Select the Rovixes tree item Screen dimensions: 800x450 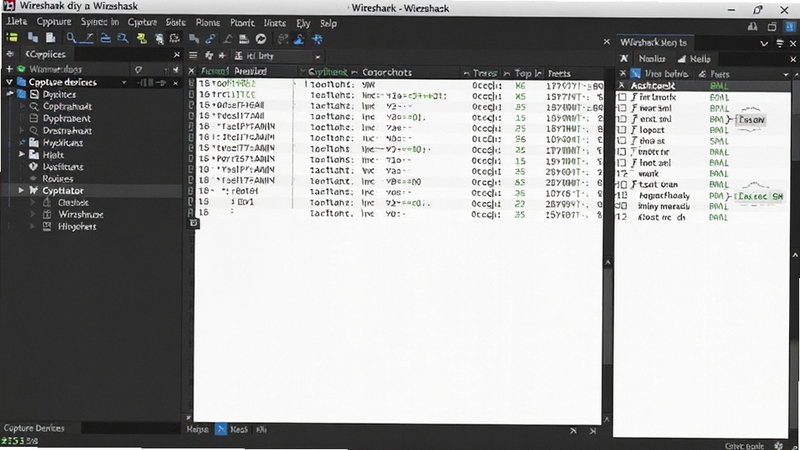click(x=58, y=179)
